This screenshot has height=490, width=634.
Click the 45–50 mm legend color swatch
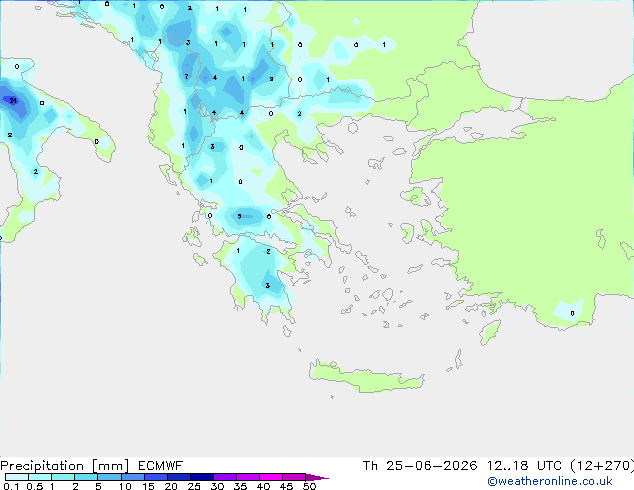click(x=294, y=477)
